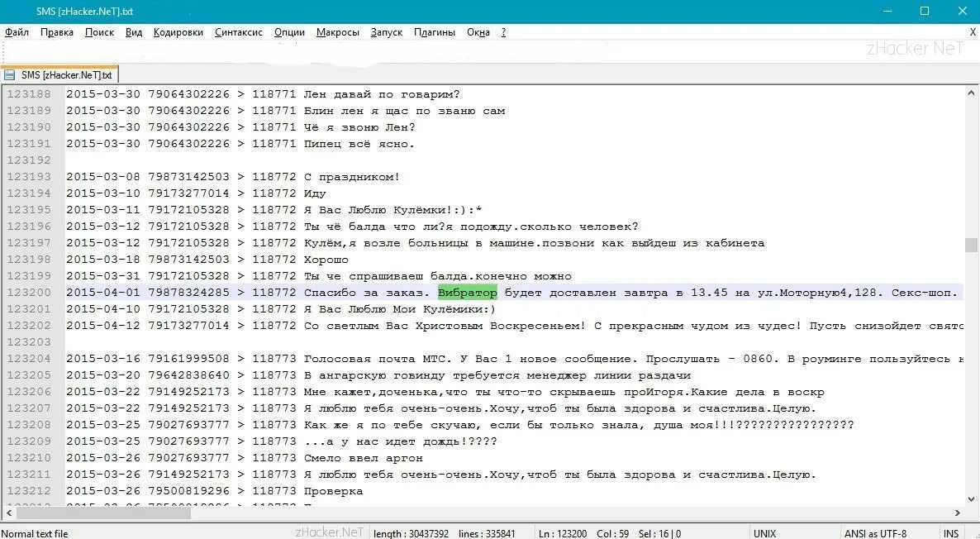
Task: Click "length : 30437392" status bar field
Action: click(411, 533)
